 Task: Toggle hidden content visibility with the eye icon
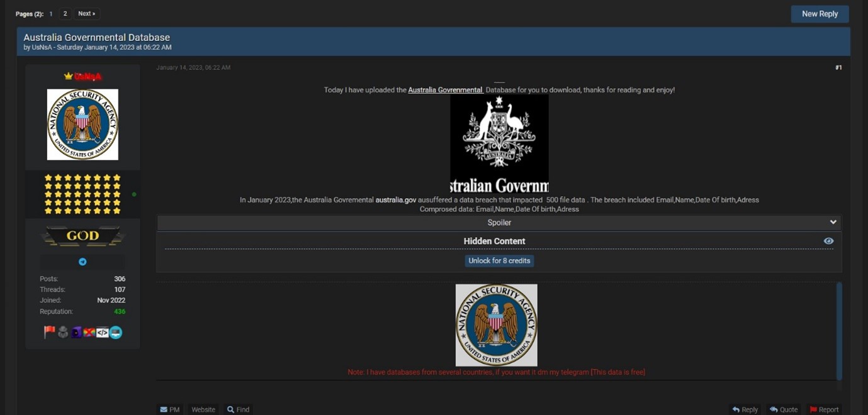[x=828, y=241]
